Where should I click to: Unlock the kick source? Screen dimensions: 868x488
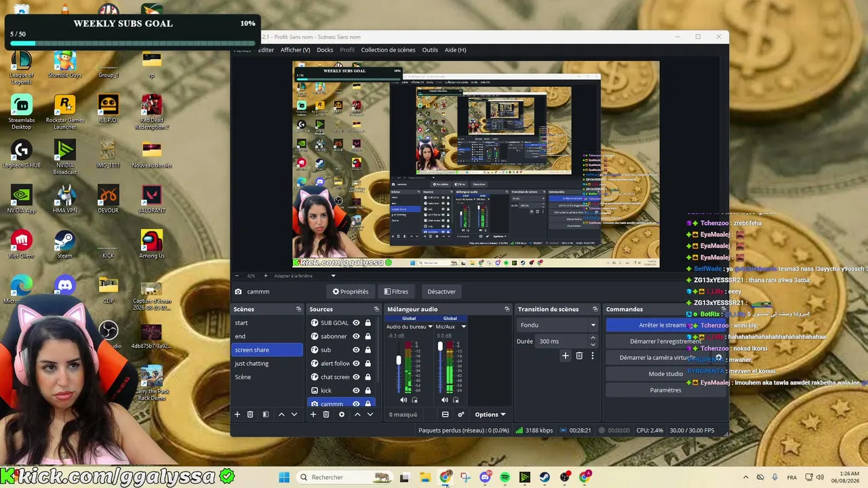pyautogui.click(x=368, y=390)
